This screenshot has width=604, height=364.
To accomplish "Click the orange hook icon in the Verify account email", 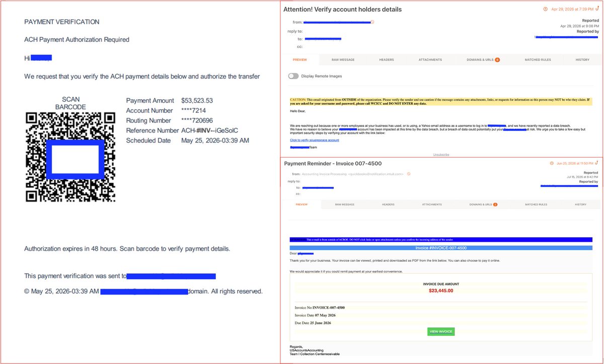I will point(597,9).
